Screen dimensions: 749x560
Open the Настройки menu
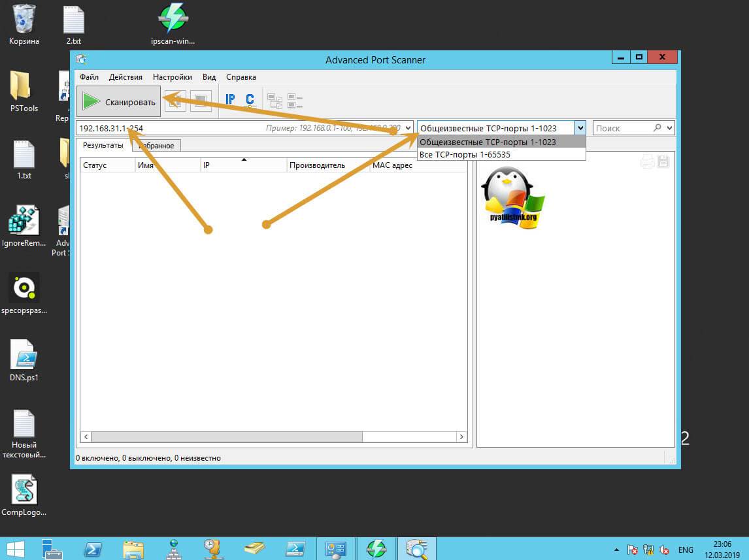173,77
